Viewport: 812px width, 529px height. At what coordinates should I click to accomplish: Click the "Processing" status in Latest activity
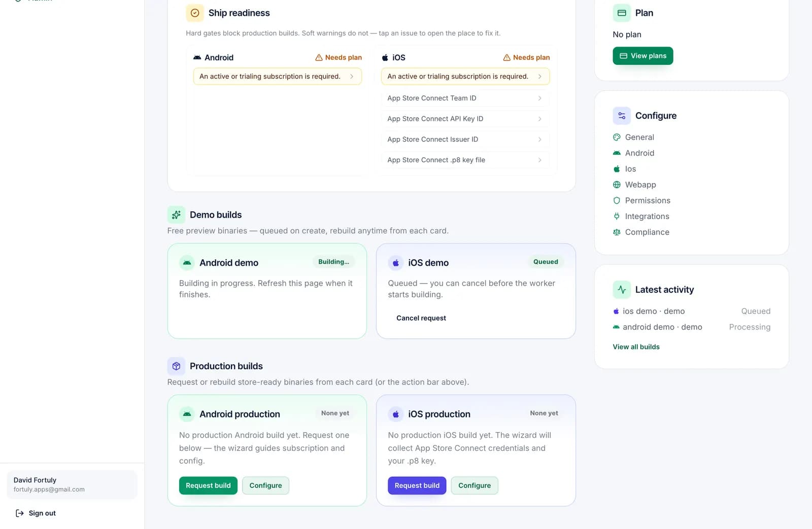point(750,327)
